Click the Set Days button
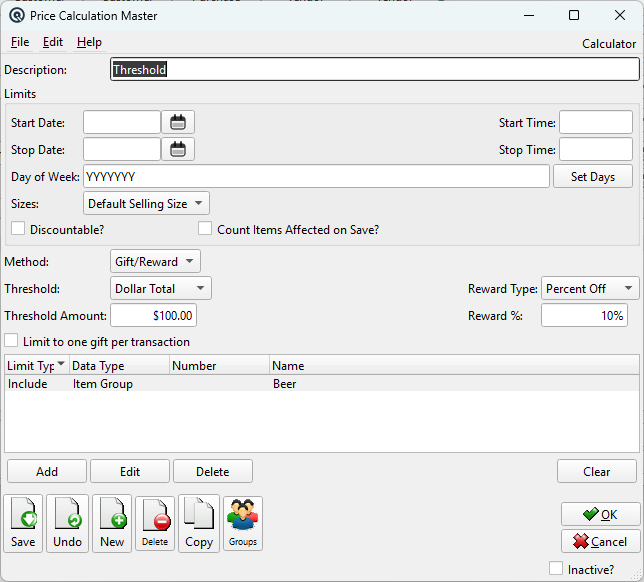This screenshot has height=582, width=644. click(x=593, y=177)
